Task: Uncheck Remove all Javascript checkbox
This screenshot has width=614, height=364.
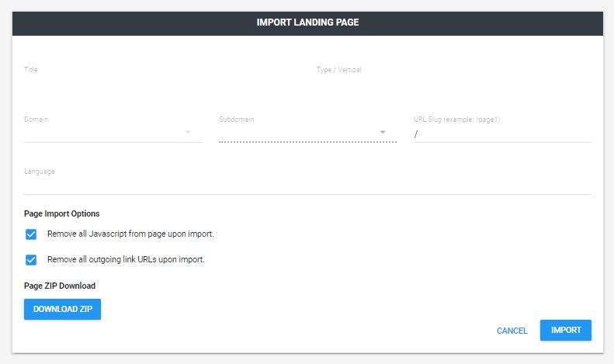Action: tap(31, 234)
